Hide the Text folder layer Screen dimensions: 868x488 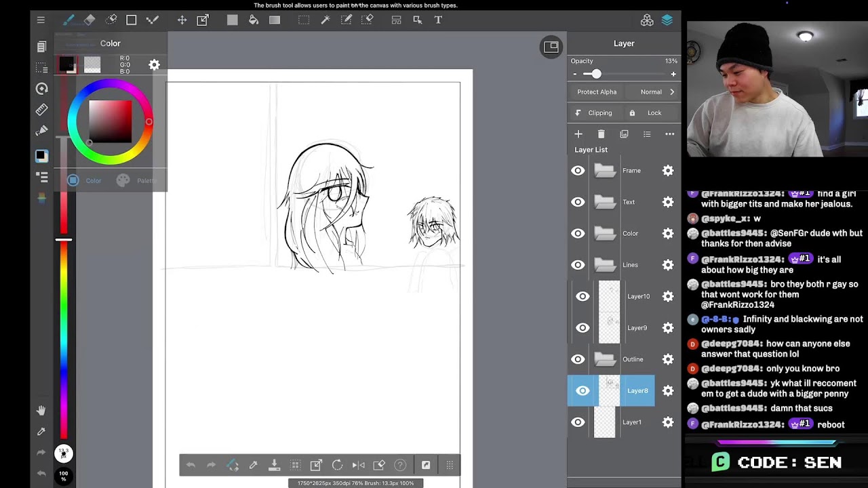(578, 202)
